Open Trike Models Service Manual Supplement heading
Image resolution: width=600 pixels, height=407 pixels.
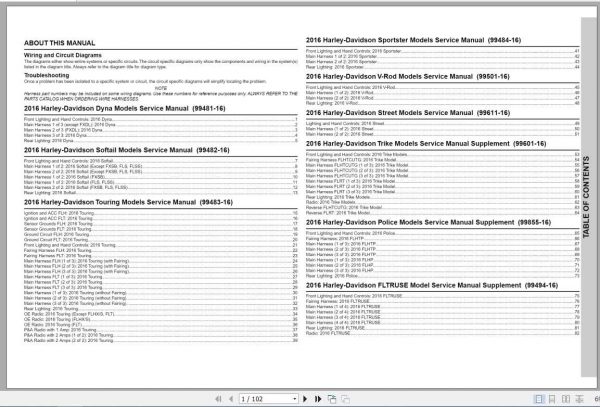tap(426, 144)
